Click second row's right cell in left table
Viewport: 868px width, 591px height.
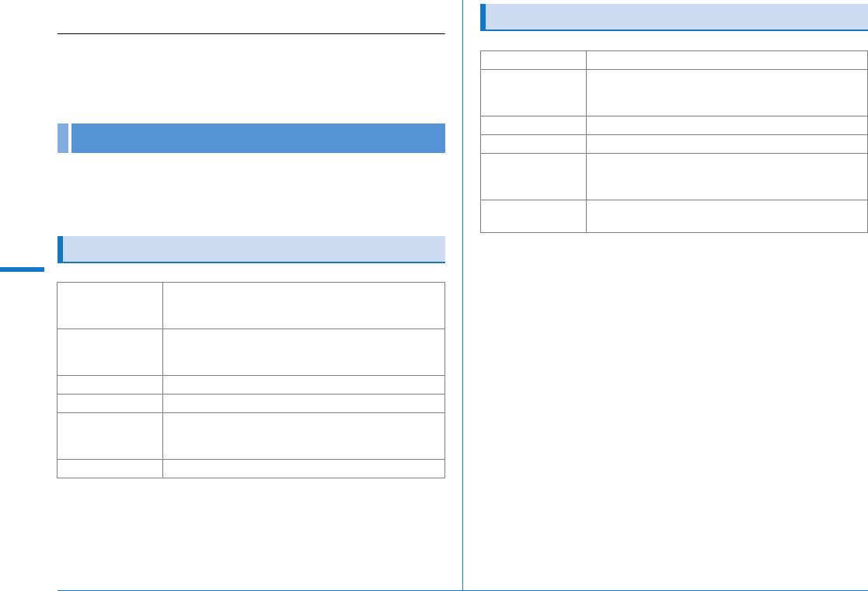coord(303,353)
